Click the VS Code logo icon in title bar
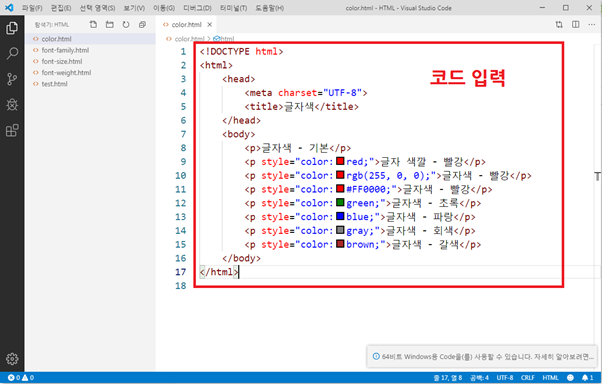The image size is (602, 384). (9, 8)
